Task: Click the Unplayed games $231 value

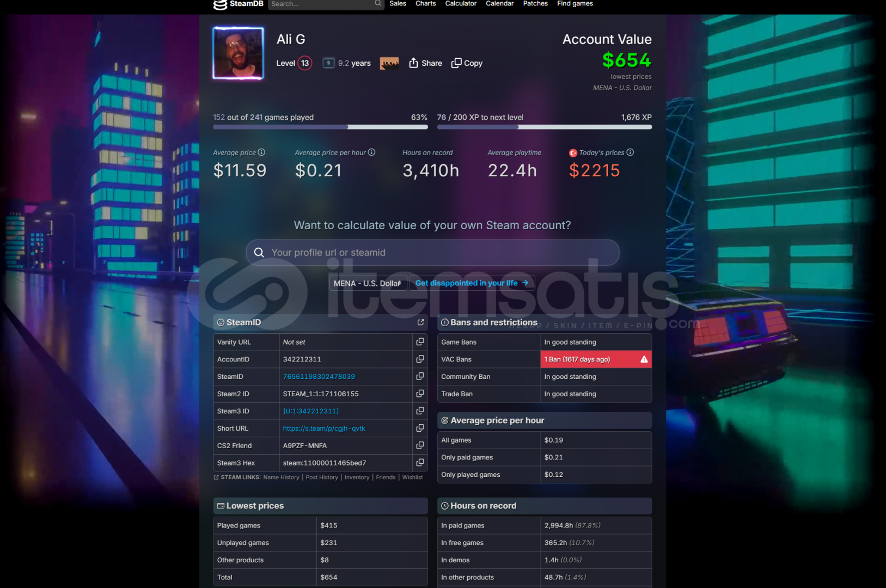Action: [x=329, y=543]
